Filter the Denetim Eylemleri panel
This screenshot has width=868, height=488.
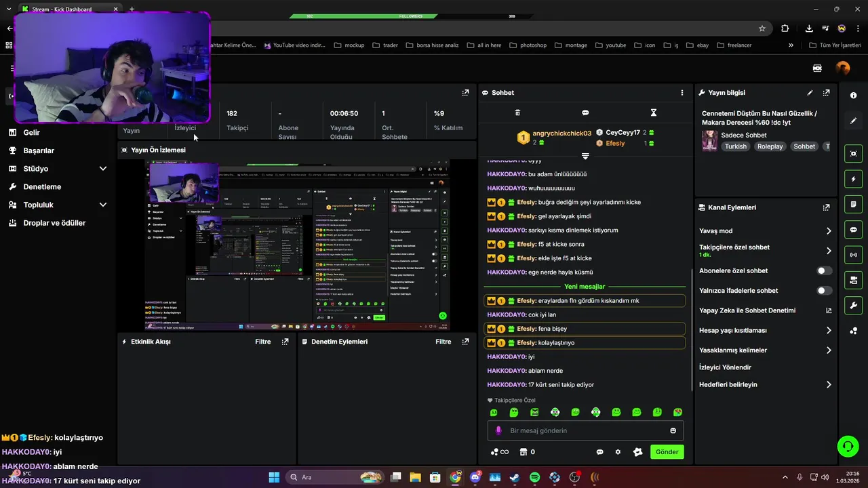click(443, 342)
